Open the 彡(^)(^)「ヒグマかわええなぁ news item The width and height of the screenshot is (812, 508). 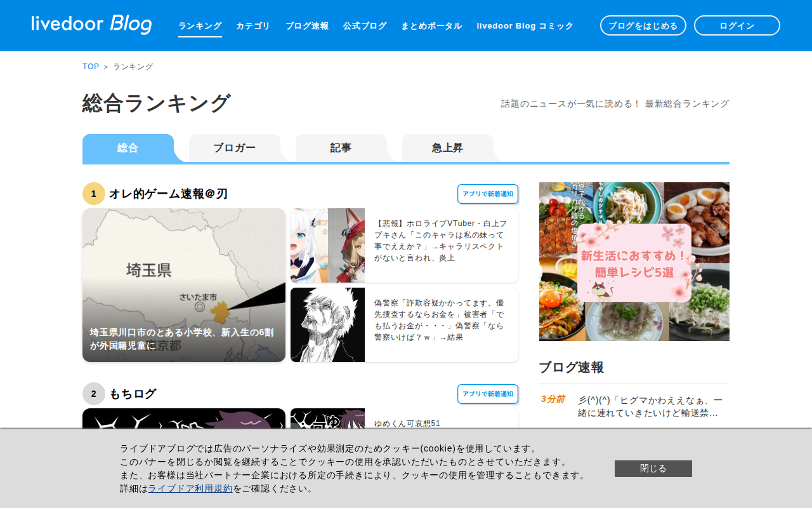coord(650,406)
